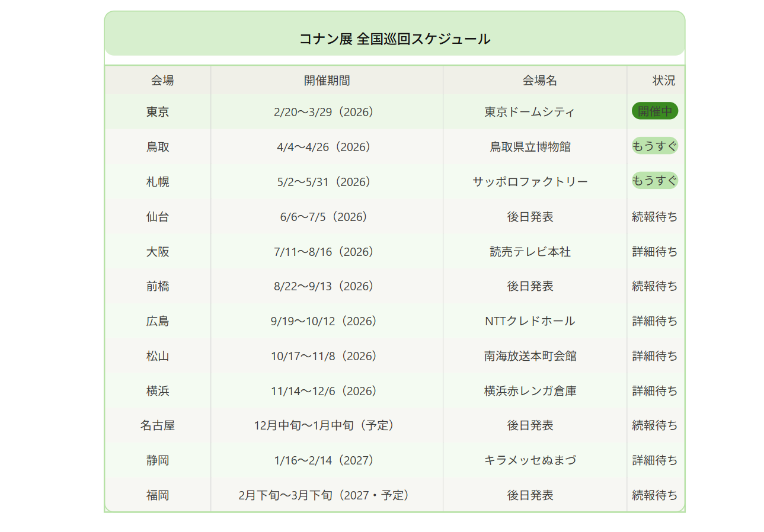This screenshot has height=532, width=764.
Task: Click the 鳥取県立博物館 venue name
Action: point(530,147)
